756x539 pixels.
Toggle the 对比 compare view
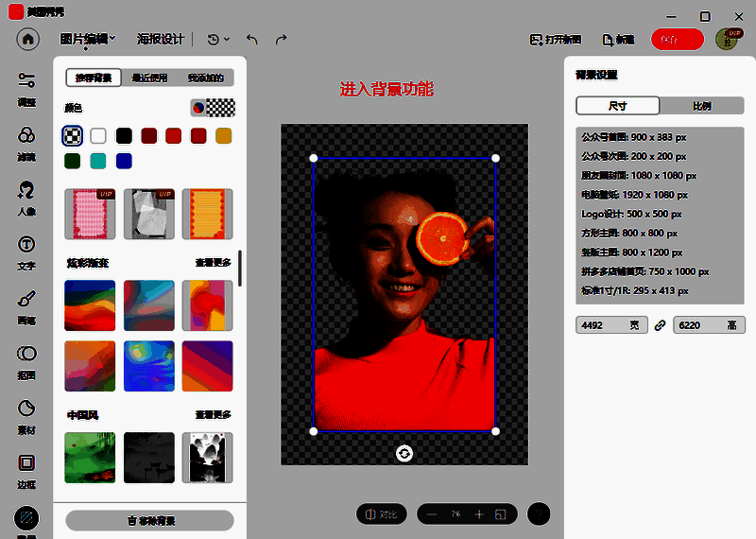click(382, 514)
